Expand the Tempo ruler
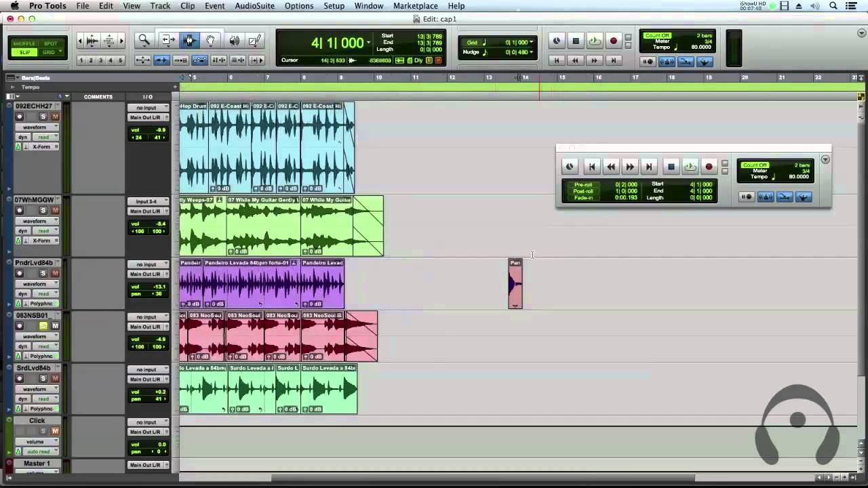The image size is (868, 488). point(12,87)
